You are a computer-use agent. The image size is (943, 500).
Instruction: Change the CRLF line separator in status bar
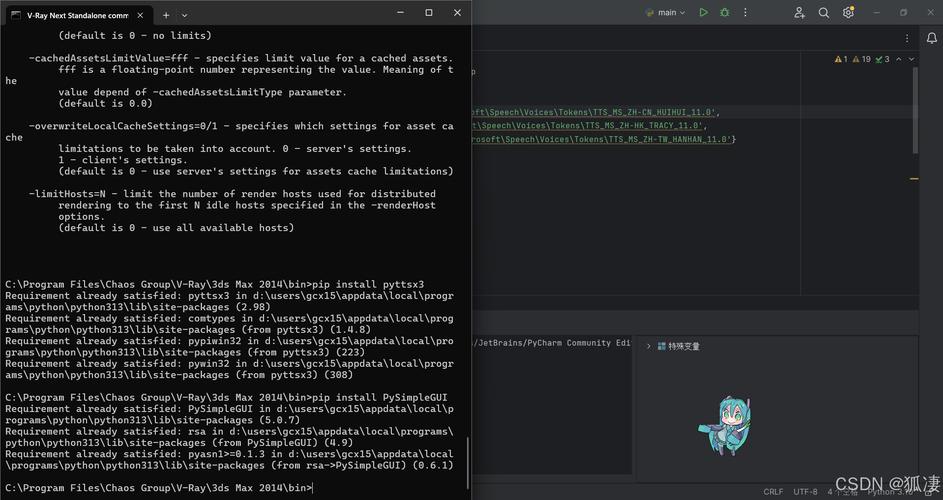pos(773,492)
